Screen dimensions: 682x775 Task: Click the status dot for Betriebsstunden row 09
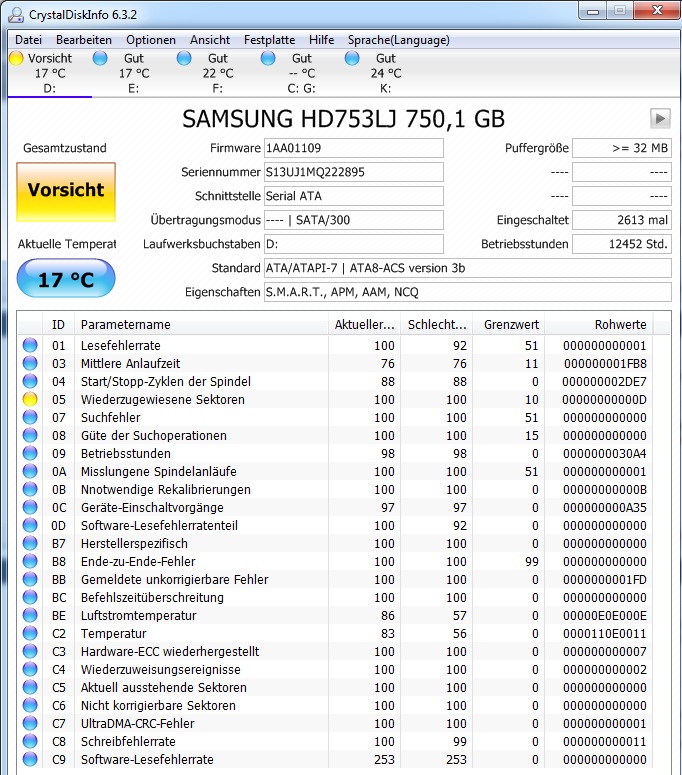30,453
